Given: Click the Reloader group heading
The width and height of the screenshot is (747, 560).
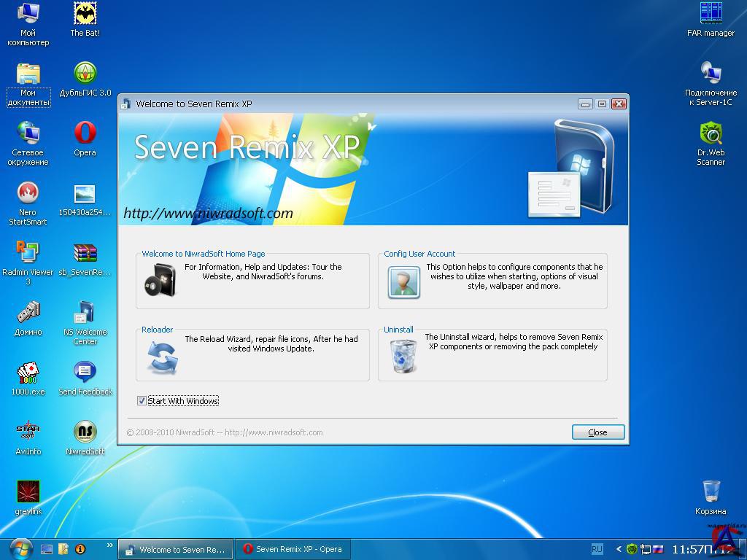Looking at the screenshot, I should (158, 330).
